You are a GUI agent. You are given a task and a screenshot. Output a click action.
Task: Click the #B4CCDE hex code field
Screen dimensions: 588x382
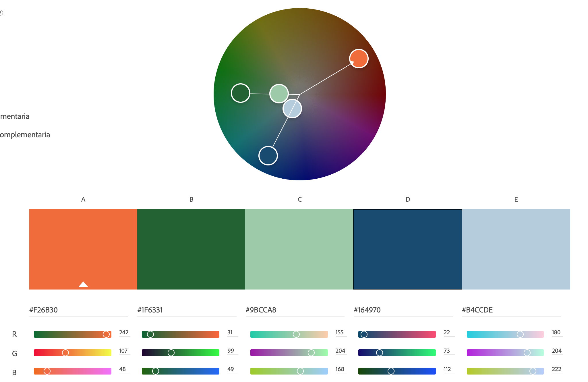(511, 310)
